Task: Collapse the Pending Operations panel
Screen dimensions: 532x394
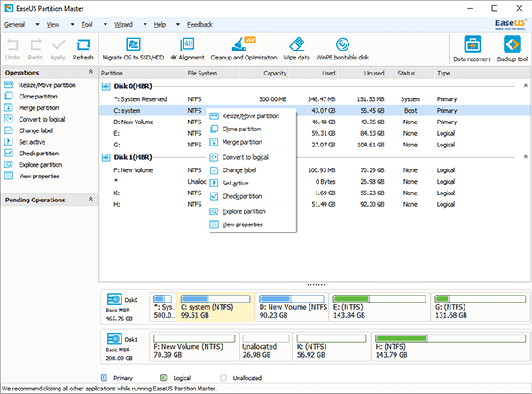Action: pos(90,199)
